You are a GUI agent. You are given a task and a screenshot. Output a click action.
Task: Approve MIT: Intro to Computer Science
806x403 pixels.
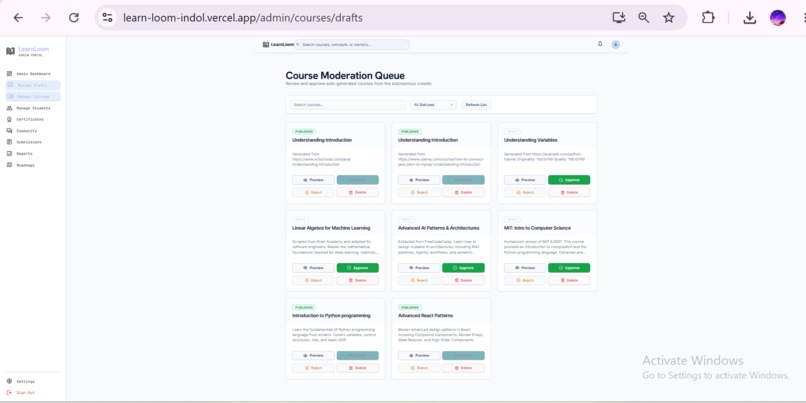[x=569, y=268]
